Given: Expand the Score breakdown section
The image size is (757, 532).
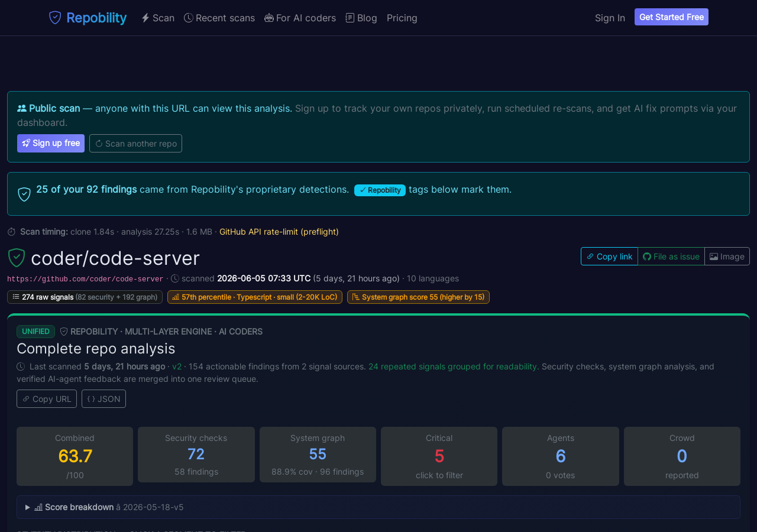Looking at the screenshot, I should coord(378,507).
